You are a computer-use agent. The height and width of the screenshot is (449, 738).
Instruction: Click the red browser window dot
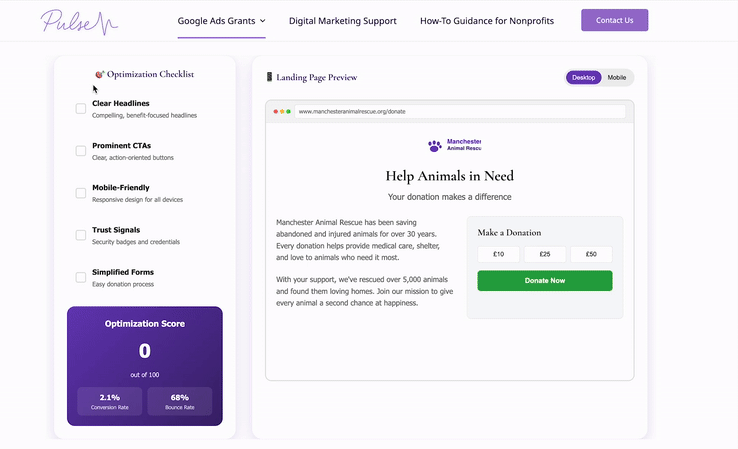276,111
